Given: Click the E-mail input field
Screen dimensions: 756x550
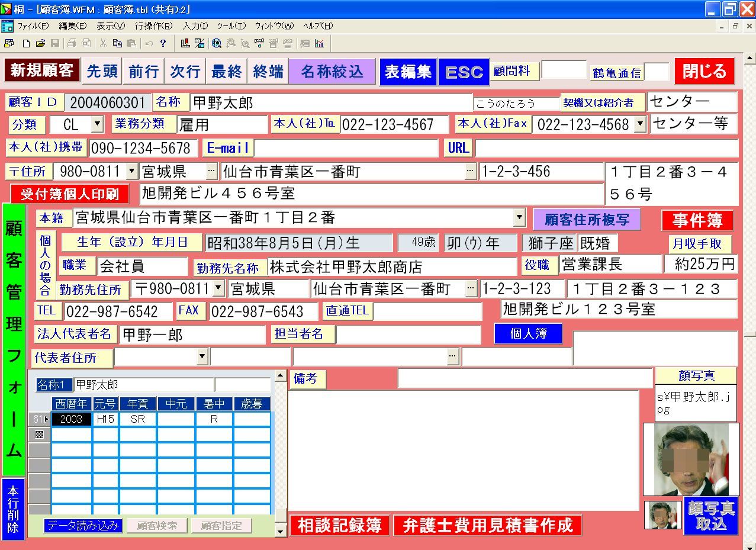Looking at the screenshot, I should click(346, 148).
